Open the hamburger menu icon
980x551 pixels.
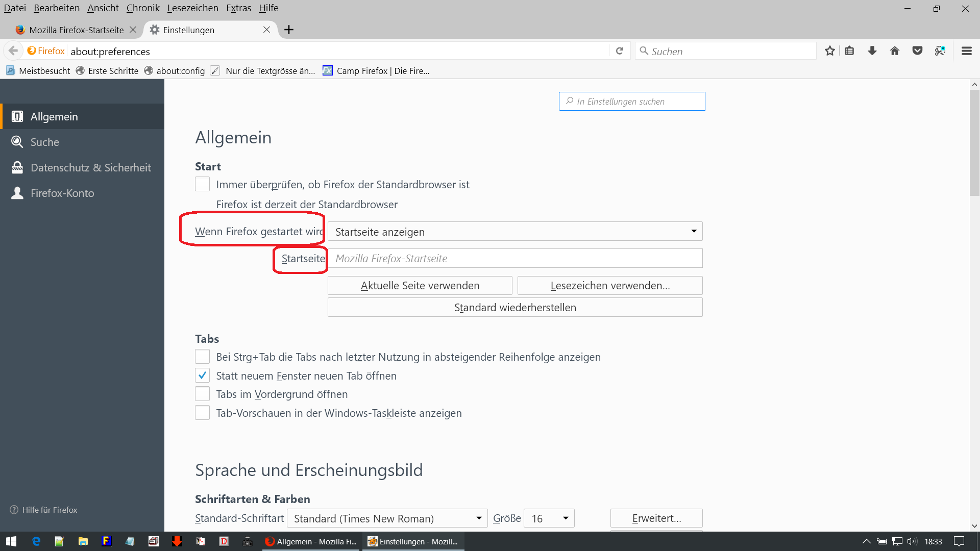pos(966,51)
